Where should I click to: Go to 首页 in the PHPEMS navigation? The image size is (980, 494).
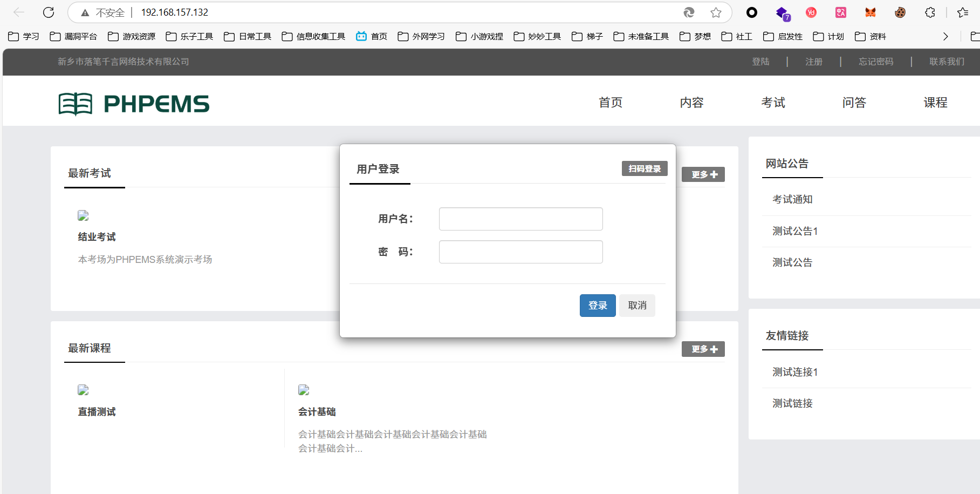tap(611, 103)
